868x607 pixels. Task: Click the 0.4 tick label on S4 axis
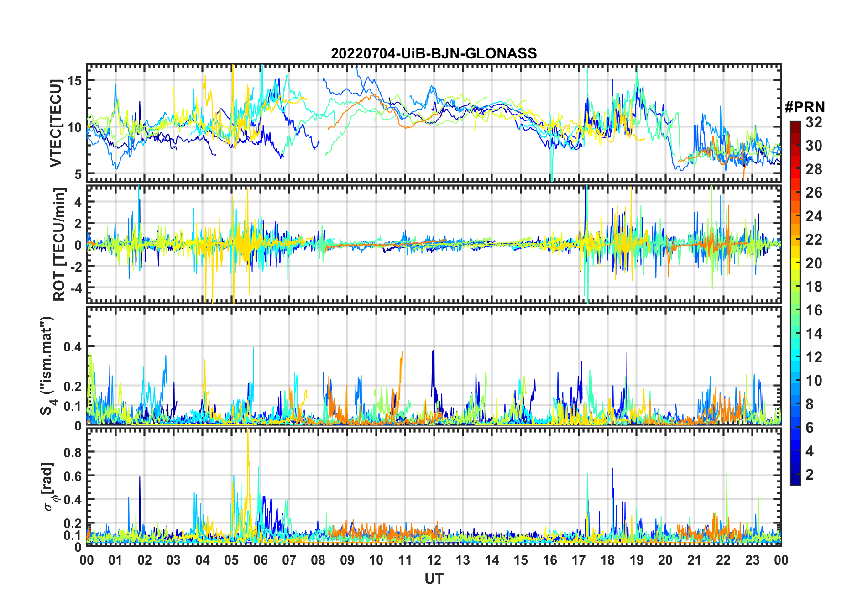point(73,347)
